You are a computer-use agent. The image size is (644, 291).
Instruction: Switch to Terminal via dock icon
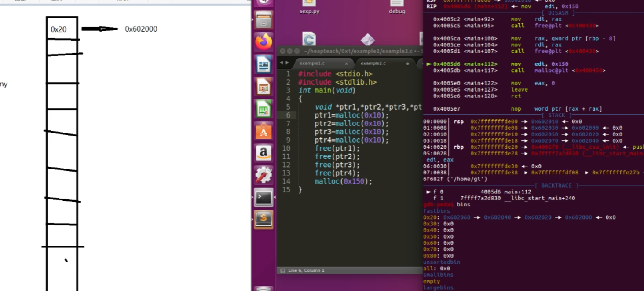pos(263,197)
